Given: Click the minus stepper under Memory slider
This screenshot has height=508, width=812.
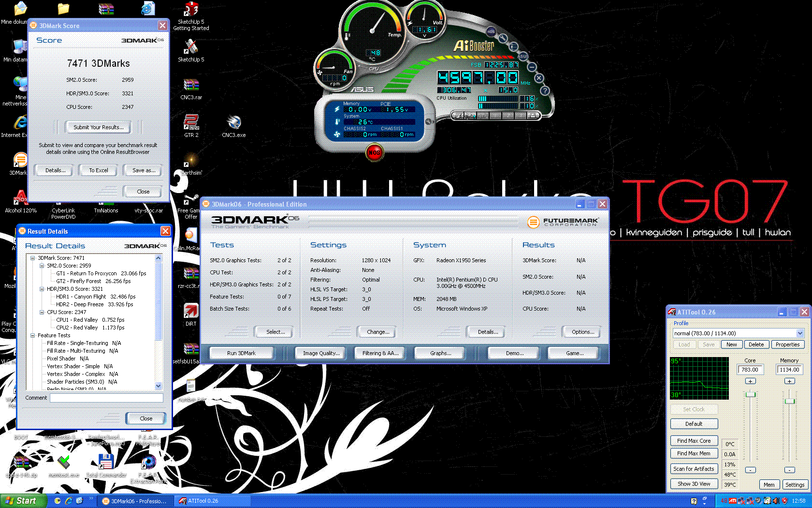Looking at the screenshot, I should (x=789, y=470).
